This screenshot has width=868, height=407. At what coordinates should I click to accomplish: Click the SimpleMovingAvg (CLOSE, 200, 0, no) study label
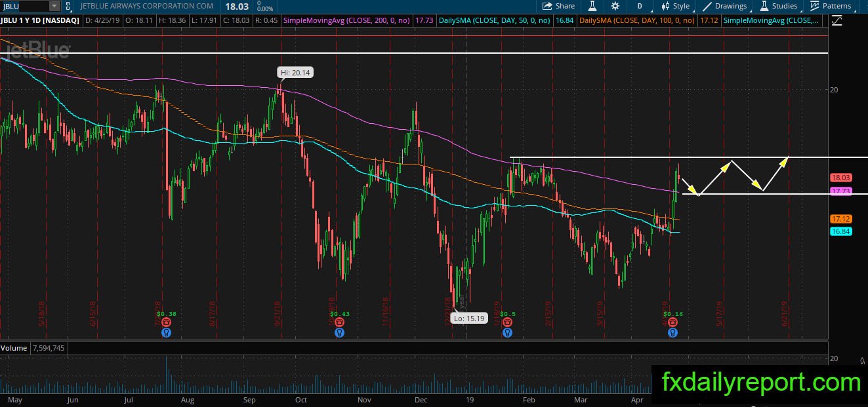click(x=346, y=20)
